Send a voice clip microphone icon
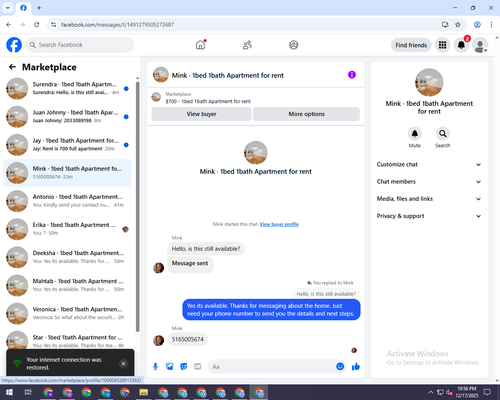The image size is (500, 400). 155,367
